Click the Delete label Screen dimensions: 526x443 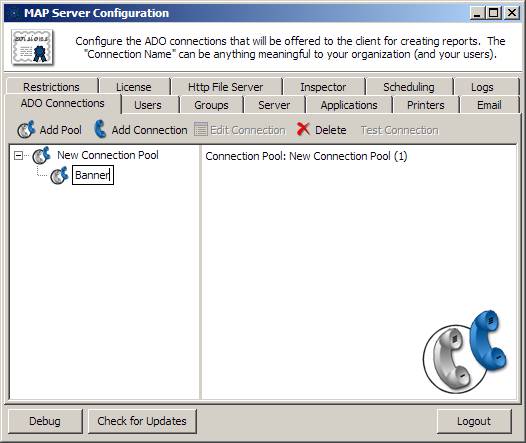tap(331, 130)
